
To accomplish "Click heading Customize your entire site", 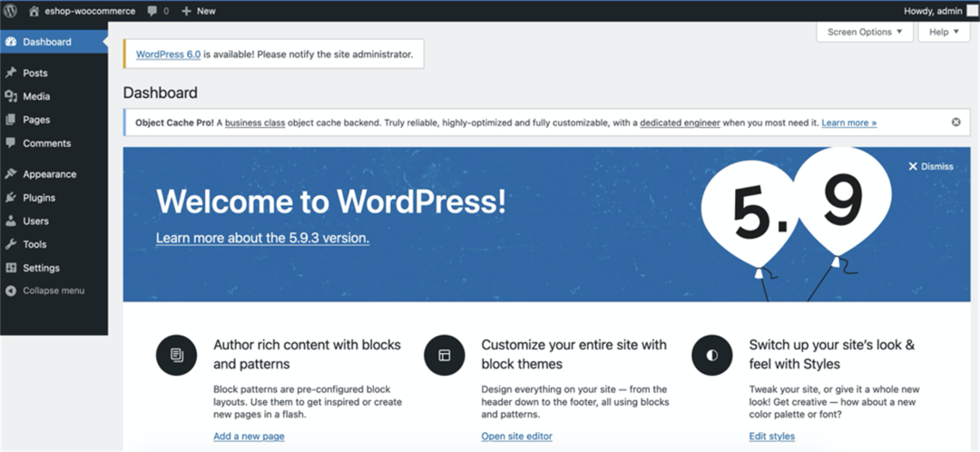I will 574,354.
